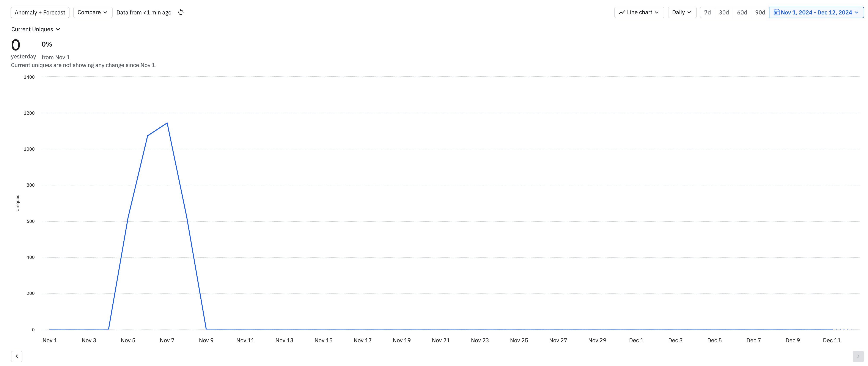The height and width of the screenshot is (366, 868).
Task: Click the line chart trend icon
Action: coord(622,13)
